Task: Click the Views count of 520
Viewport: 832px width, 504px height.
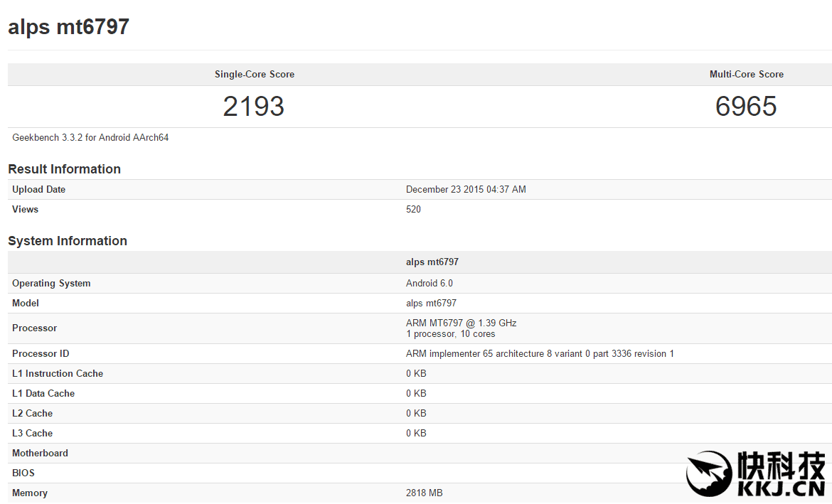Action: 413,210
